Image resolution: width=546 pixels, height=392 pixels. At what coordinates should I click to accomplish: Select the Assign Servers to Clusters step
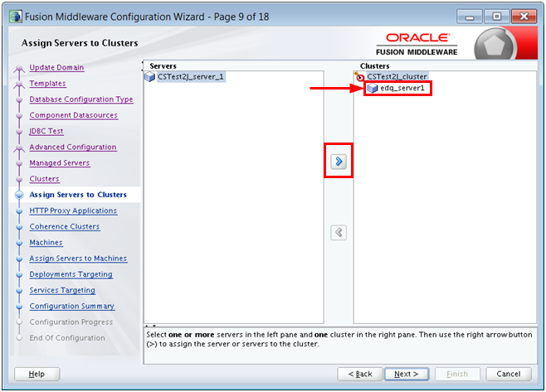pos(78,195)
